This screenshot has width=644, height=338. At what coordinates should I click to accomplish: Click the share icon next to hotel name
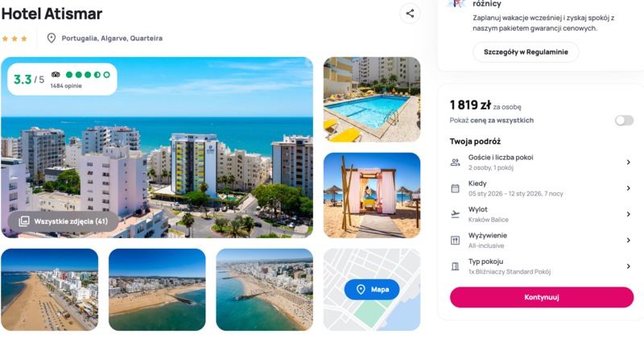(410, 14)
